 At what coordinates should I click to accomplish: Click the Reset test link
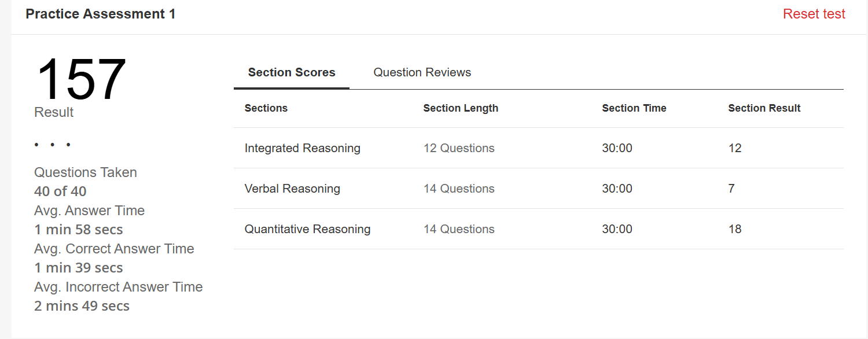[x=814, y=14]
